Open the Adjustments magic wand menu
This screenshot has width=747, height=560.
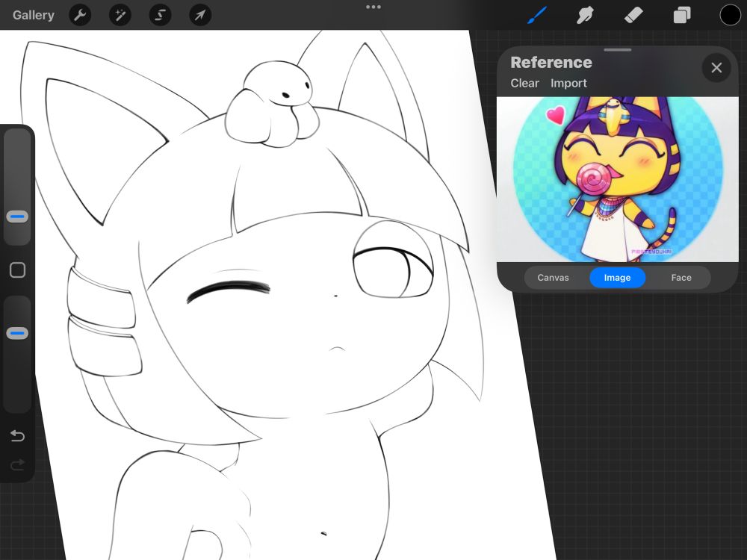120,15
